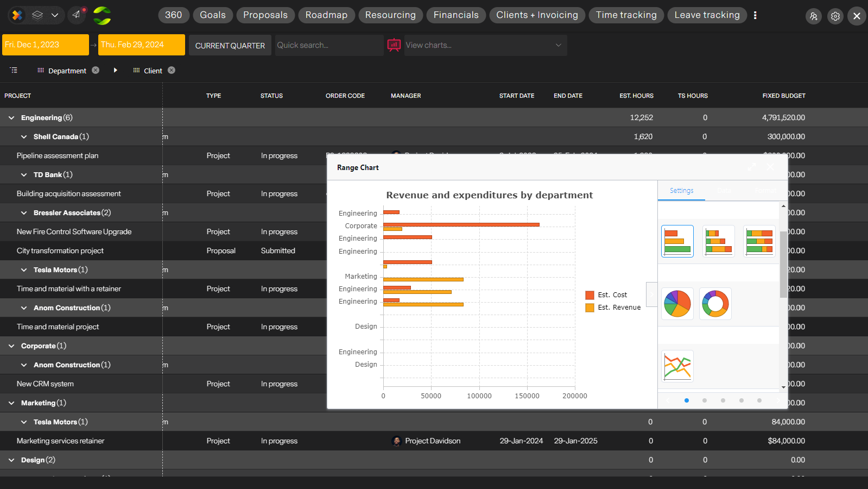Image resolution: width=868 pixels, height=489 pixels.
Task: Open the 360 tab
Action: 174,15
